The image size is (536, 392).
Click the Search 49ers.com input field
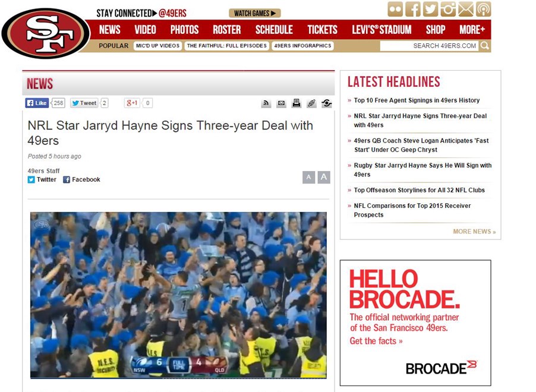429,46
